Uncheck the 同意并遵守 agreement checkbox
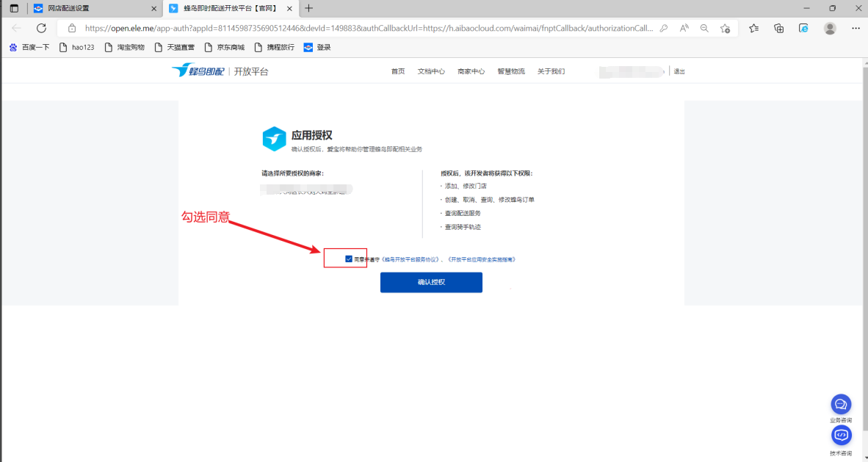 348,259
